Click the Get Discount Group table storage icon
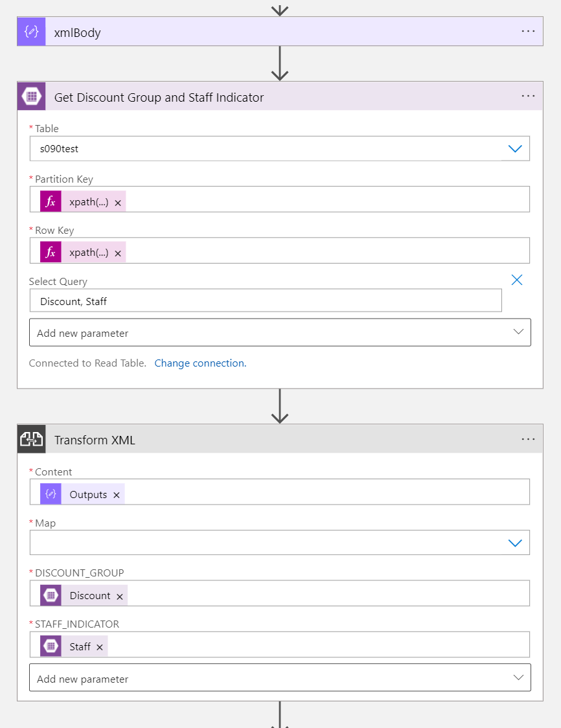This screenshot has width=561, height=728. click(x=31, y=97)
